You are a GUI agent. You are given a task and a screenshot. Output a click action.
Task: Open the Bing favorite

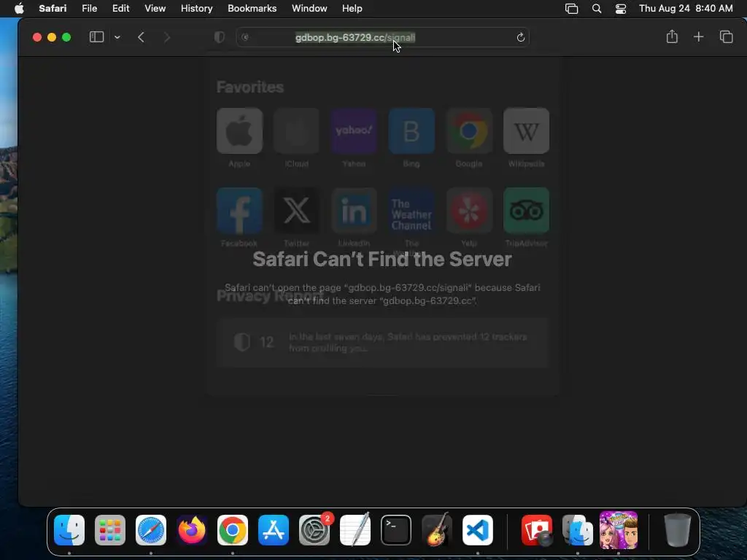pyautogui.click(x=411, y=131)
